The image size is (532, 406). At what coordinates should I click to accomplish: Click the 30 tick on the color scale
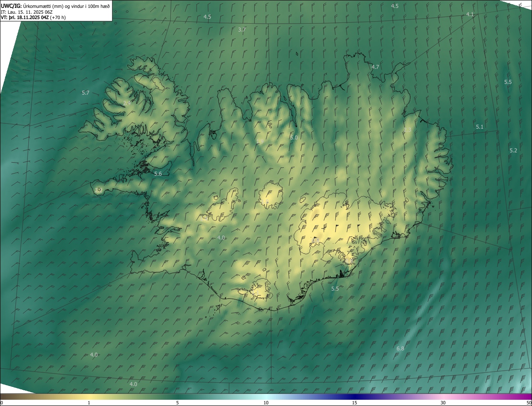pyautogui.click(x=443, y=403)
